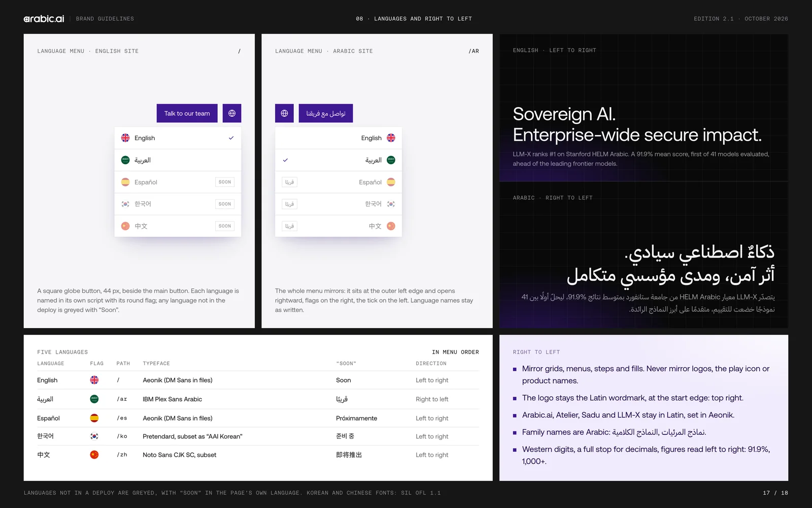Select العربية in the English site language menu
This screenshot has width=812, height=508.
click(178, 160)
